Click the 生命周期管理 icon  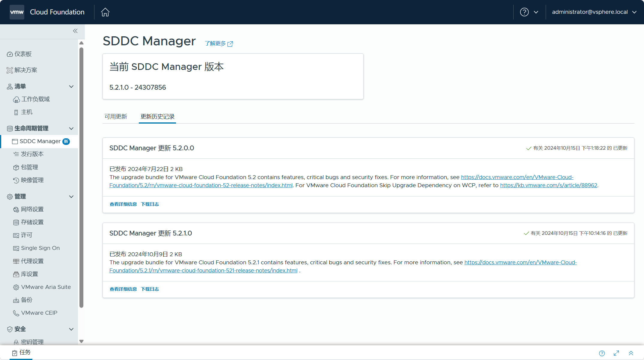coord(10,129)
